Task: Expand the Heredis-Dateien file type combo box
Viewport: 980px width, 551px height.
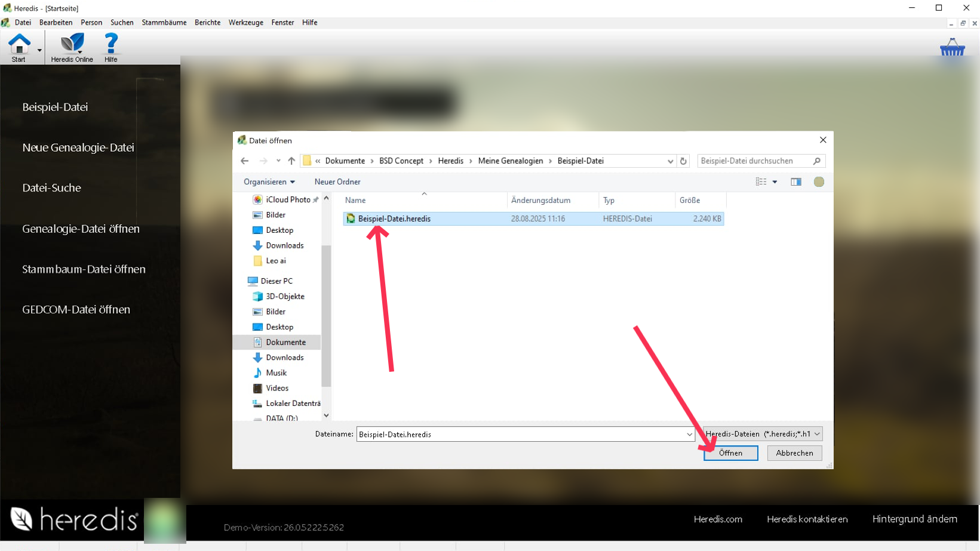Action: (763, 434)
